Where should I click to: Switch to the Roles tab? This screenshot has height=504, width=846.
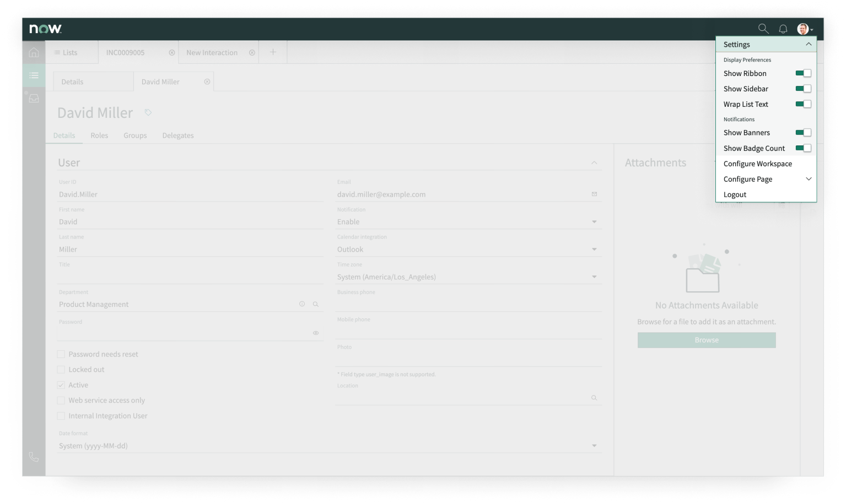click(x=99, y=136)
